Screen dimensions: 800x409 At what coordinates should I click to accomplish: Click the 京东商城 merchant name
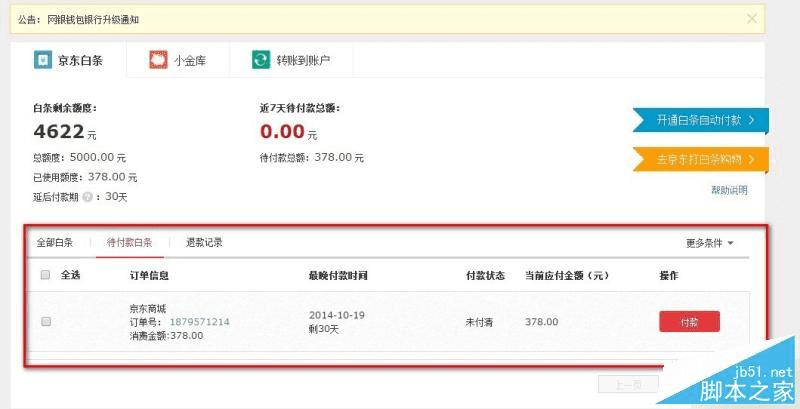148,309
